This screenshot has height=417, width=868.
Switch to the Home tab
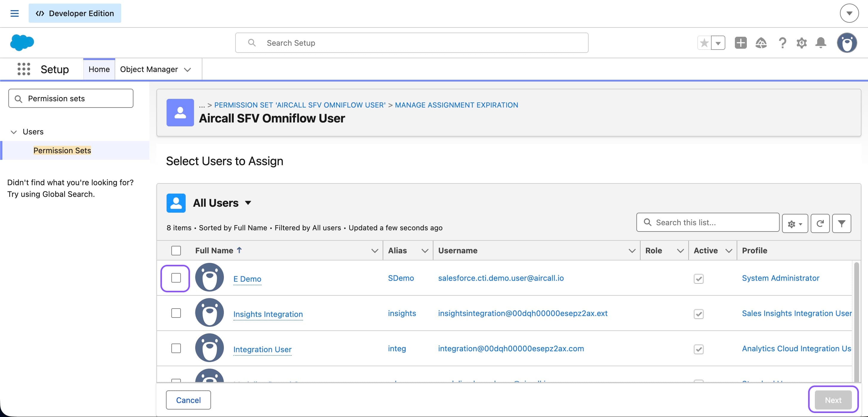[99, 69]
